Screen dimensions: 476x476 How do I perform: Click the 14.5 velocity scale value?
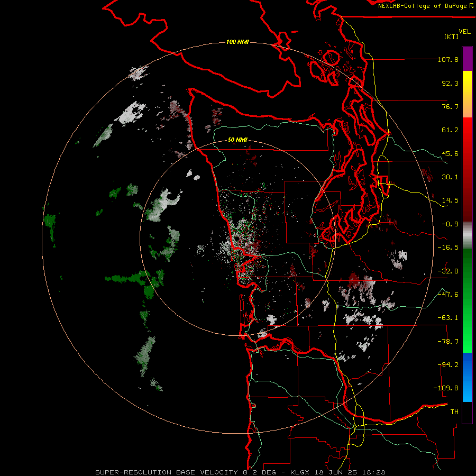(450, 200)
